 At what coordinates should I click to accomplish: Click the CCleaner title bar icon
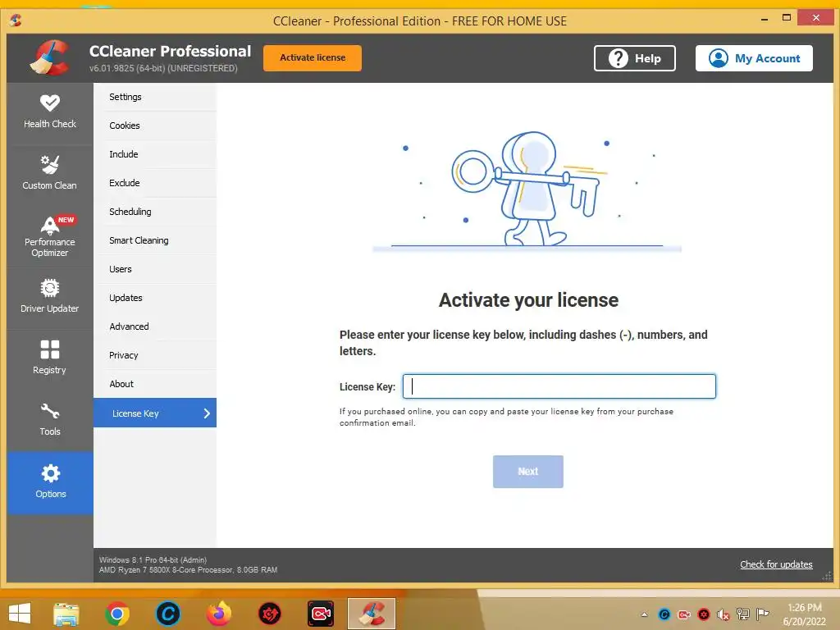click(x=16, y=21)
